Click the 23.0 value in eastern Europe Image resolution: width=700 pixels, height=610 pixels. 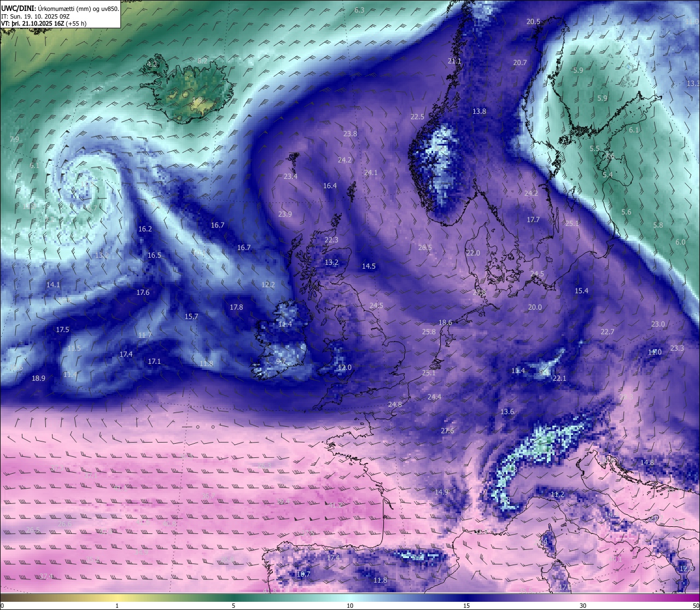coord(658,324)
